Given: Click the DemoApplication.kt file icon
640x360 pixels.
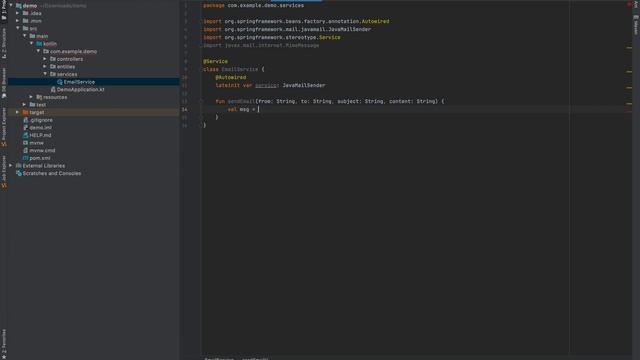Looking at the screenshot, I should [53, 89].
